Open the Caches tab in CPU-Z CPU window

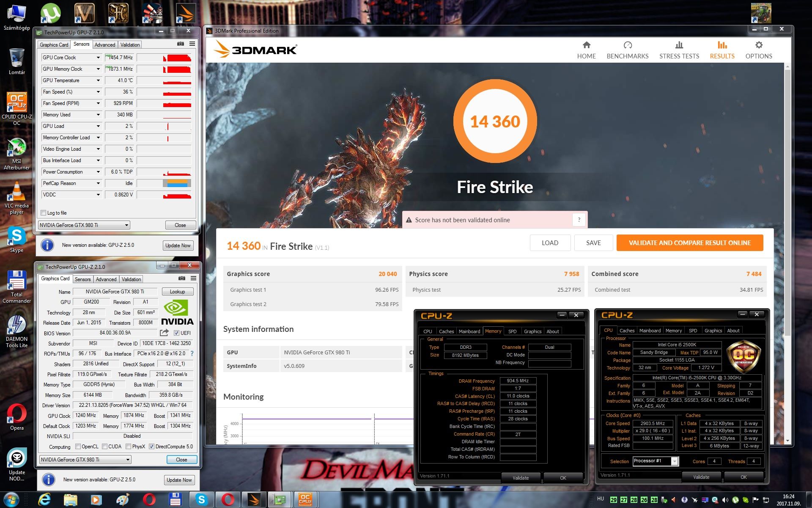coord(627,331)
